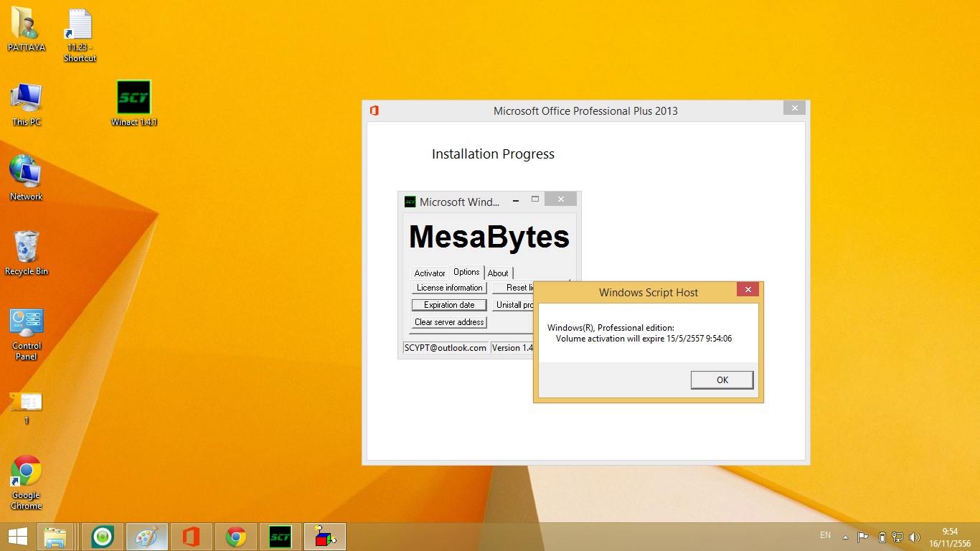Switch to the SCT activator taskbar button
This screenshot has height=551, width=980.
pyautogui.click(x=281, y=537)
